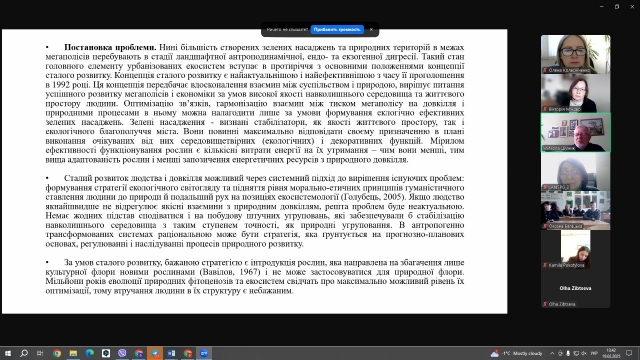Open Windows taskbar search
Screen dimensions: 640x360
(24, 353)
